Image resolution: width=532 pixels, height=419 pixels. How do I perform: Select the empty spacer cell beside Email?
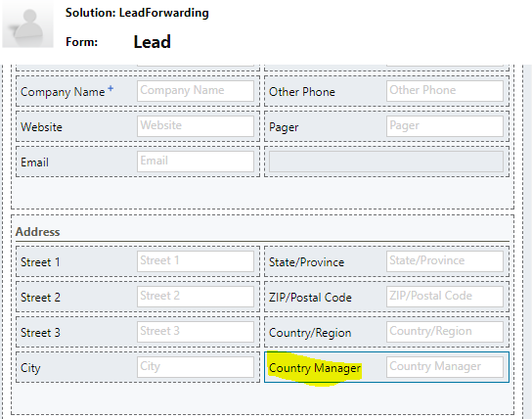pyautogui.click(x=386, y=162)
